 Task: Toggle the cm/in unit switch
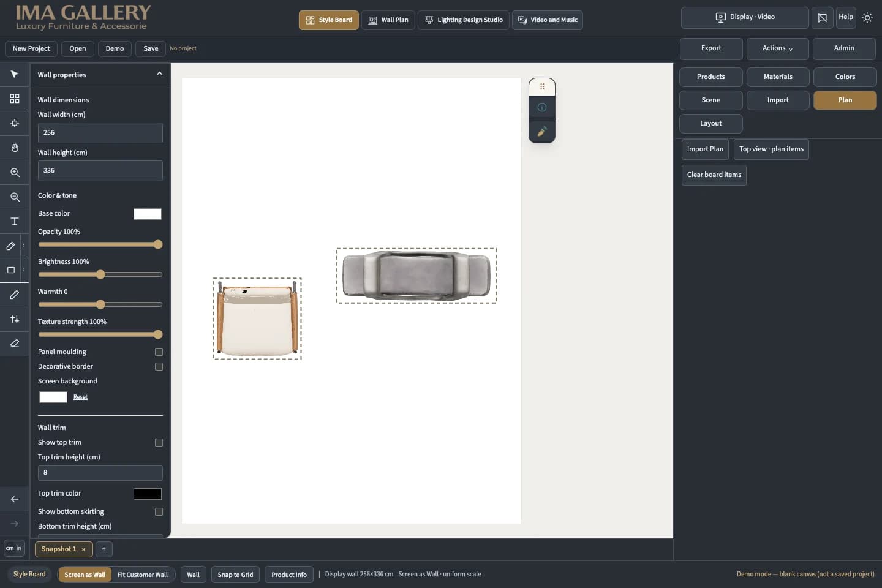(14, 548)
